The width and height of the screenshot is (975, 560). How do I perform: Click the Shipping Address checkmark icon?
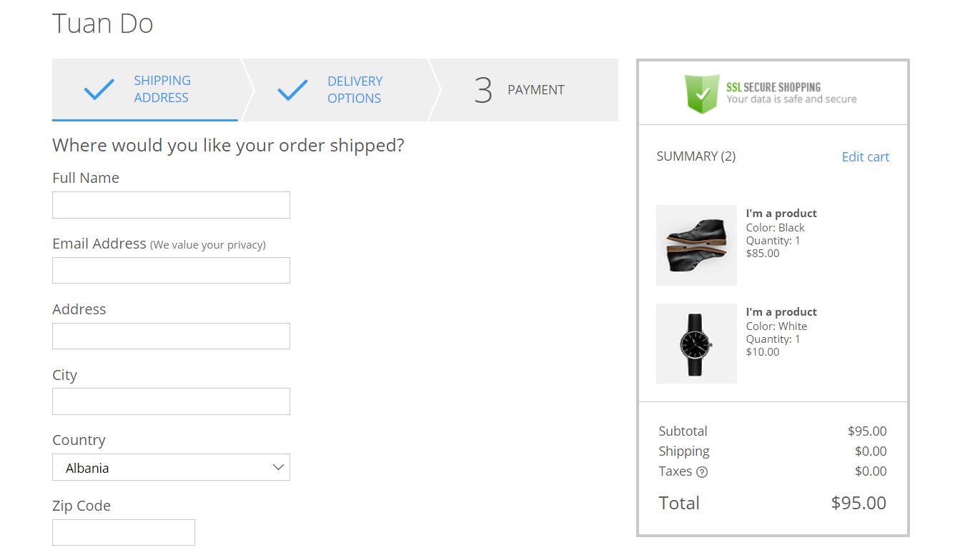coord(99,89)
